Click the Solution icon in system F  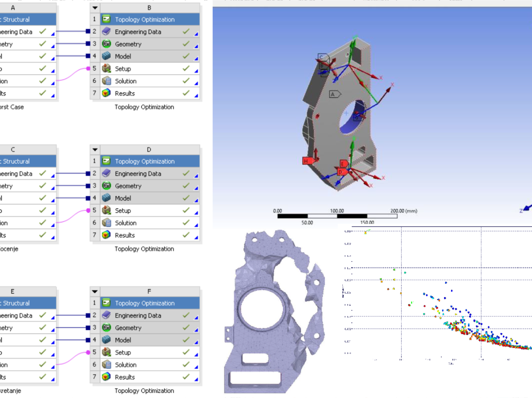(x=106, y=365)
